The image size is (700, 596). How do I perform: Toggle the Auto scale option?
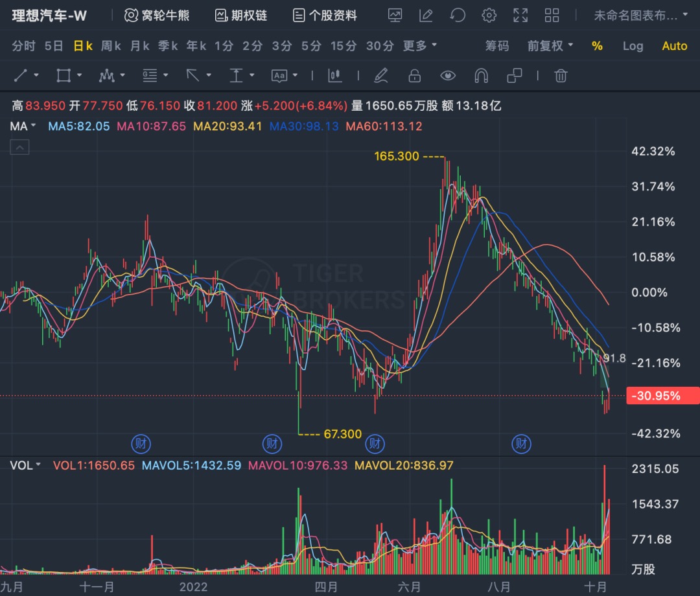point(674,46)
